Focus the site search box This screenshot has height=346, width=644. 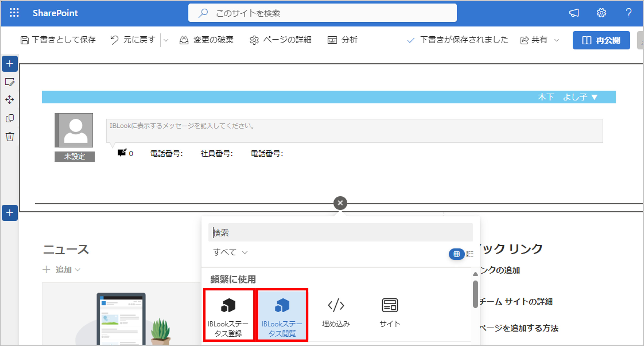pyautogui.click(x=322, y=13)
